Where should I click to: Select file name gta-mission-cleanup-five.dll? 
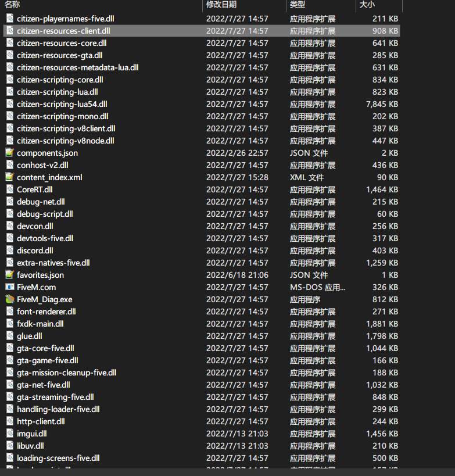pyautogui.click(x=67, y=373)
